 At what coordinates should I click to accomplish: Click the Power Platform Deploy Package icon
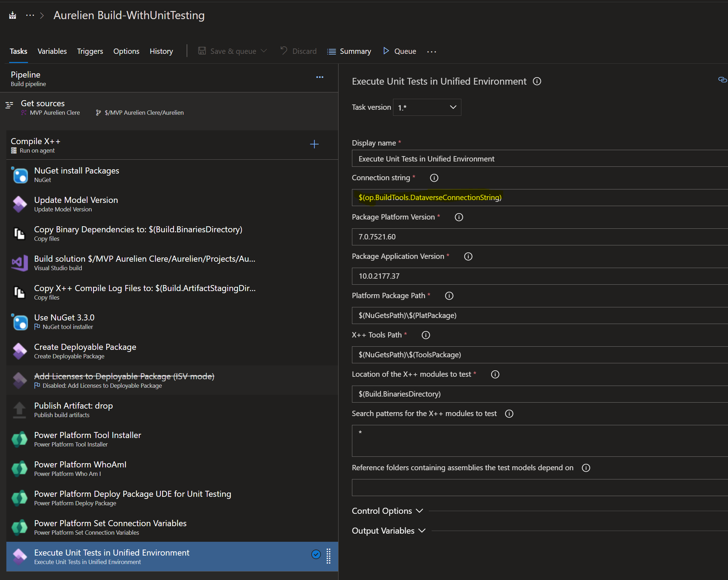(x=20, y=498)
